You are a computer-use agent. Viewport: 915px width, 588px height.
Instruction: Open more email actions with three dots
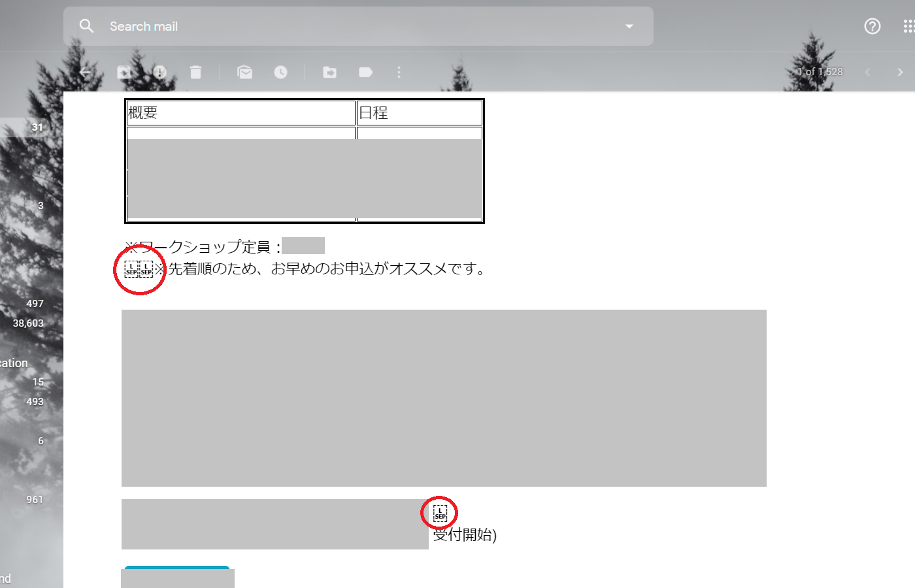click(x=399, y=72)
